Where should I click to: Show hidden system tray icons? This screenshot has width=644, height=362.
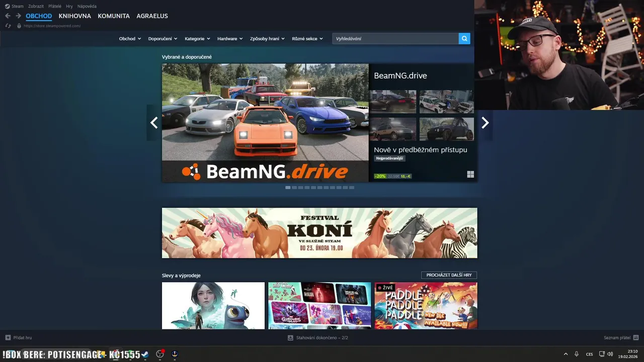coord(566,354)
